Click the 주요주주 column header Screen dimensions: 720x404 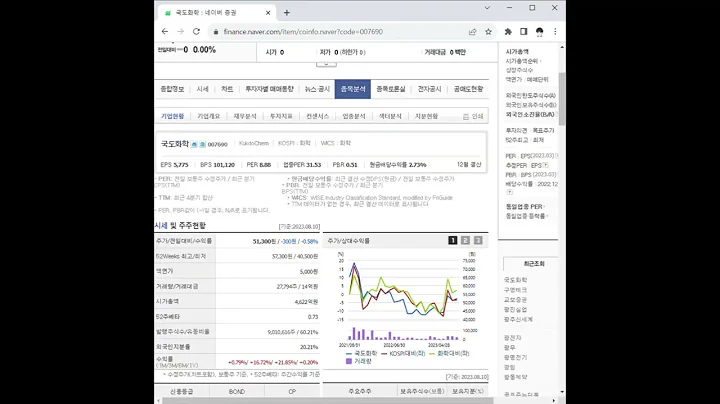360,392
